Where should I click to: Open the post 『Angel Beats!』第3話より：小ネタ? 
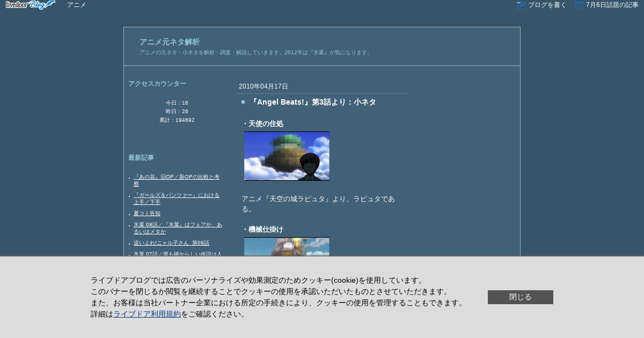(x=313, y=102)
